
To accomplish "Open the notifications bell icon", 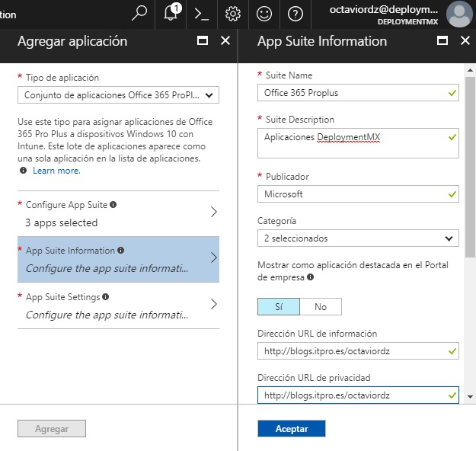I will (x=171, y=14).
